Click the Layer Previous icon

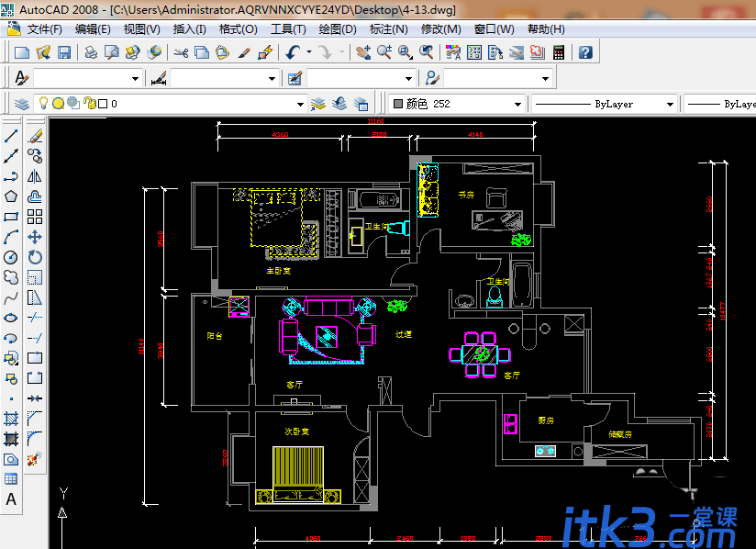pos(339,104)
